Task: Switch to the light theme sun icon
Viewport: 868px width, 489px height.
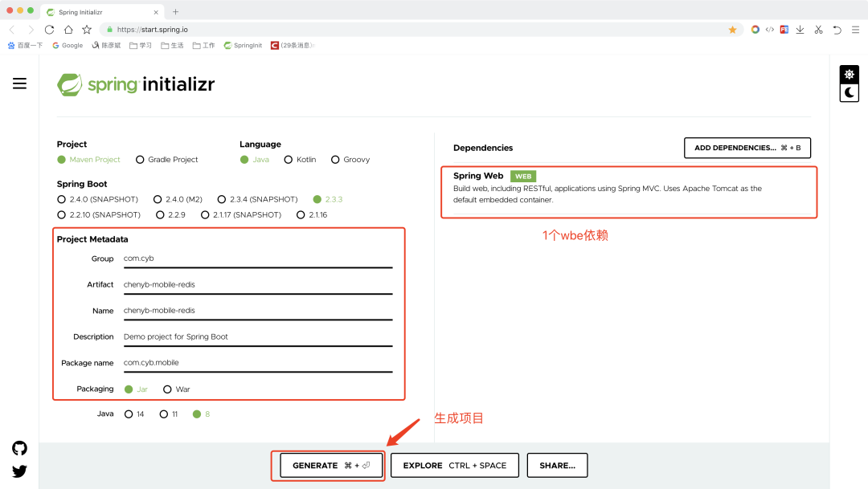Action: tap(850, 74)
